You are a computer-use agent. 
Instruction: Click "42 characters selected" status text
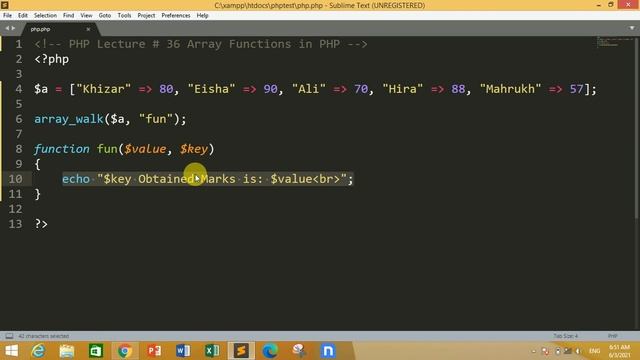point(44,336)
